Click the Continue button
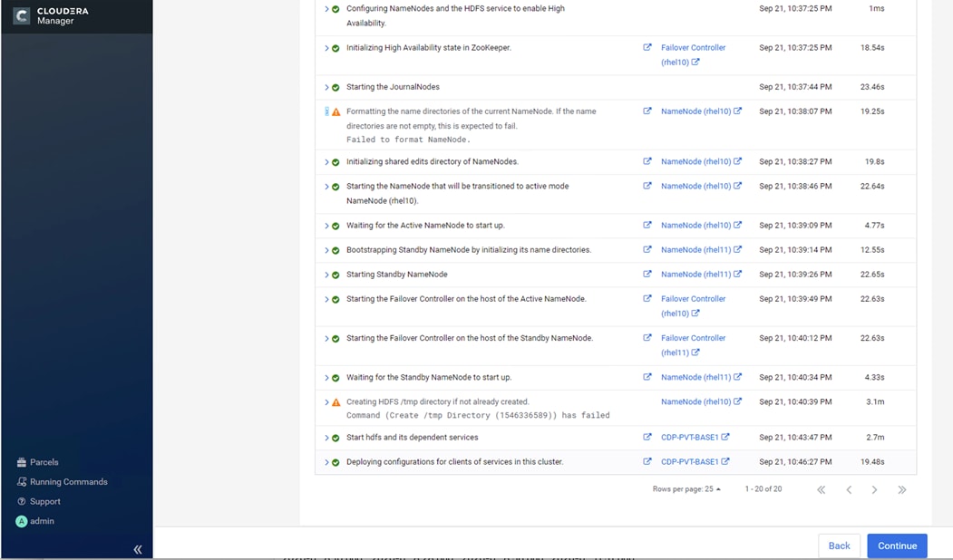Viewport: 953px width, 560px height. (897, 546)
